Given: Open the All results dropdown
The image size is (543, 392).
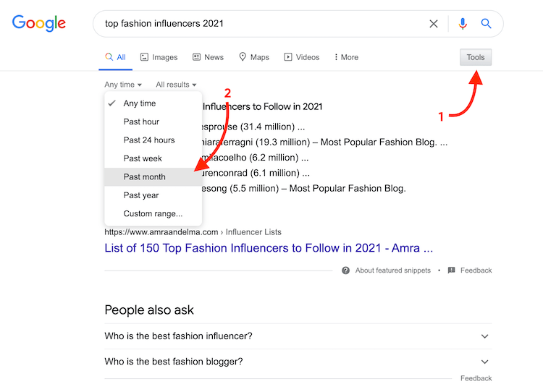Looking at the screenshot, I should pyautogui.click(x=176, y=85).
